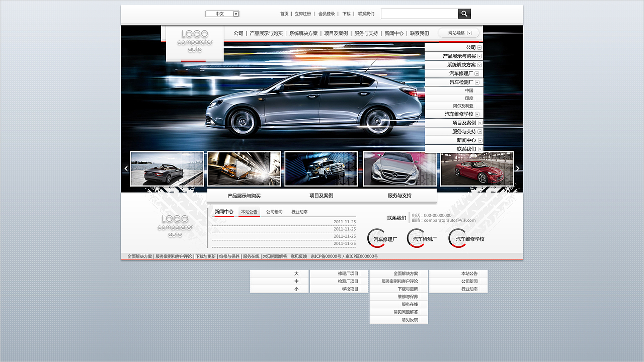
Task: Click the magnifier search button
Action: click(x=464, y=14)
